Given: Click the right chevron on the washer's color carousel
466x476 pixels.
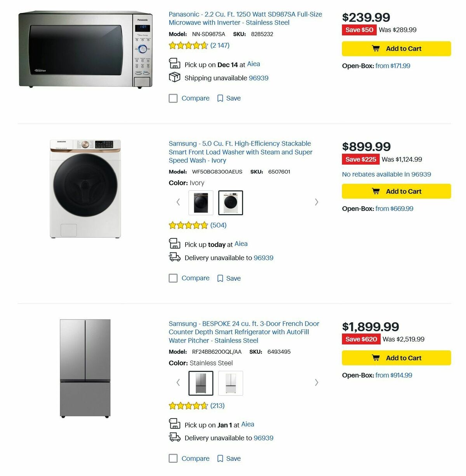Looking at the screenshot, I should pos(316,202).
